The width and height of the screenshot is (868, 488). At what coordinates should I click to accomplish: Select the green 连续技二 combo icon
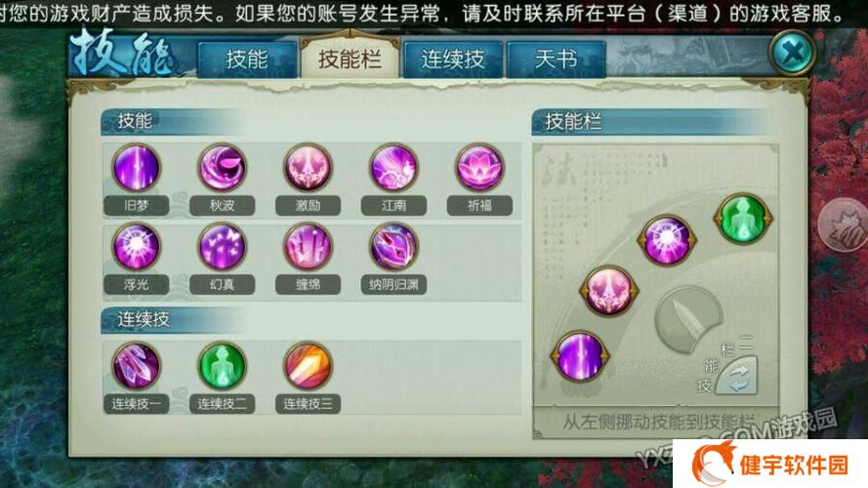click(x=222, y=366)
